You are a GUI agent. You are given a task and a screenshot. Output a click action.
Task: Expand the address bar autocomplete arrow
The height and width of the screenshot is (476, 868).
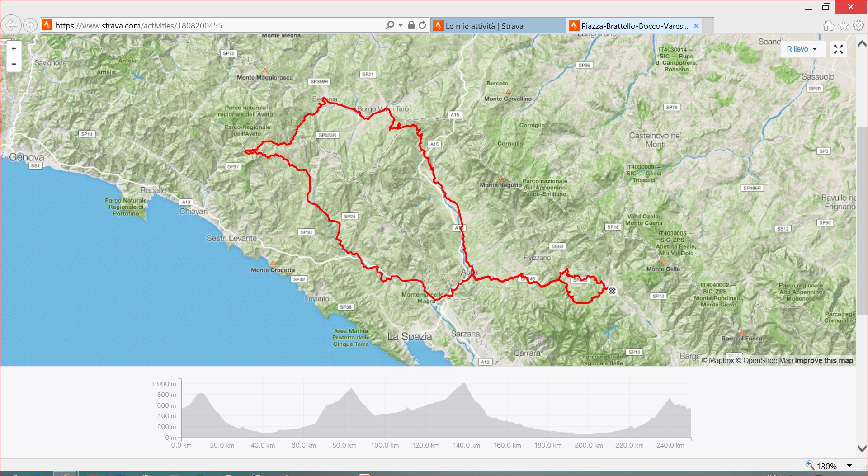tap(401, 25)
